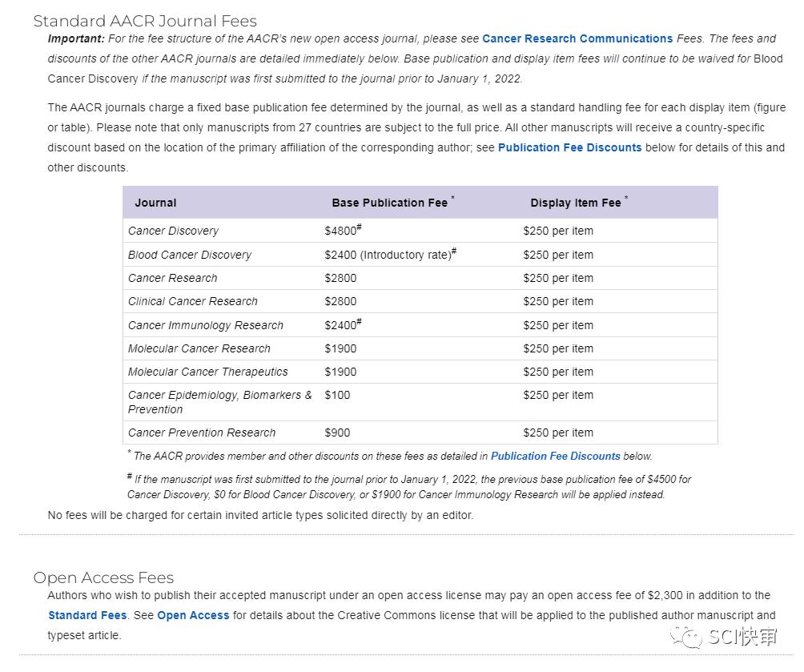Click the Open Access link about Creative Commons

193,615
